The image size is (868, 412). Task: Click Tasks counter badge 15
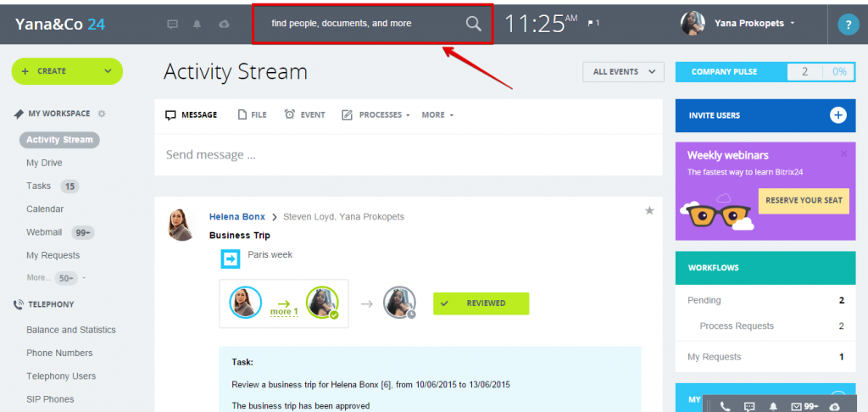[70, 187]
